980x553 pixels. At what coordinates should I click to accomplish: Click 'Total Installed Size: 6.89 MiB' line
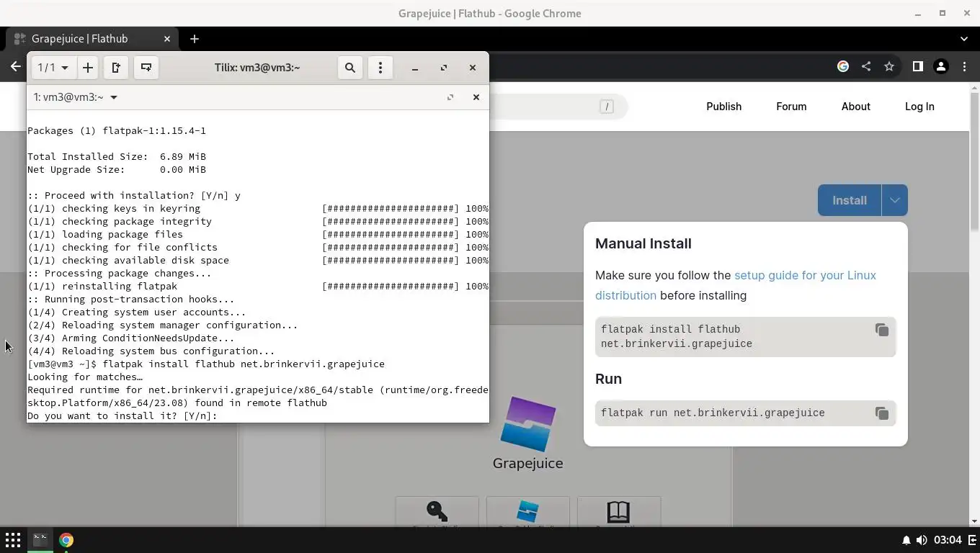click(117, 157)
